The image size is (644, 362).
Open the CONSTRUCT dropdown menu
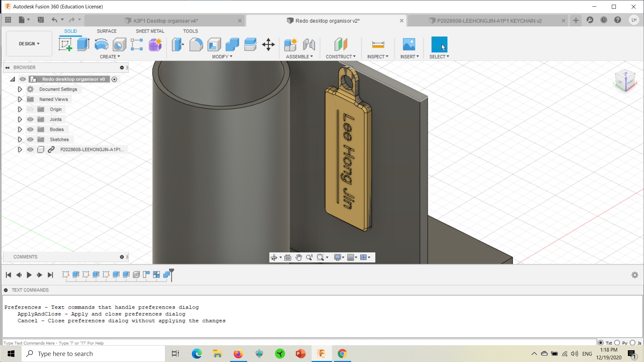(340, 57)
